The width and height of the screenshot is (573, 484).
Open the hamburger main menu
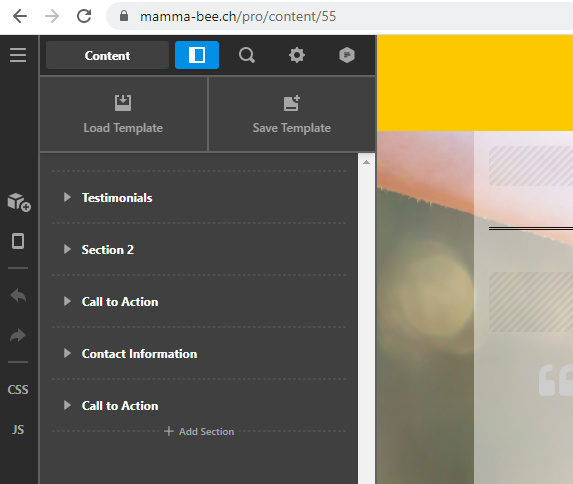tap(18, 55)
